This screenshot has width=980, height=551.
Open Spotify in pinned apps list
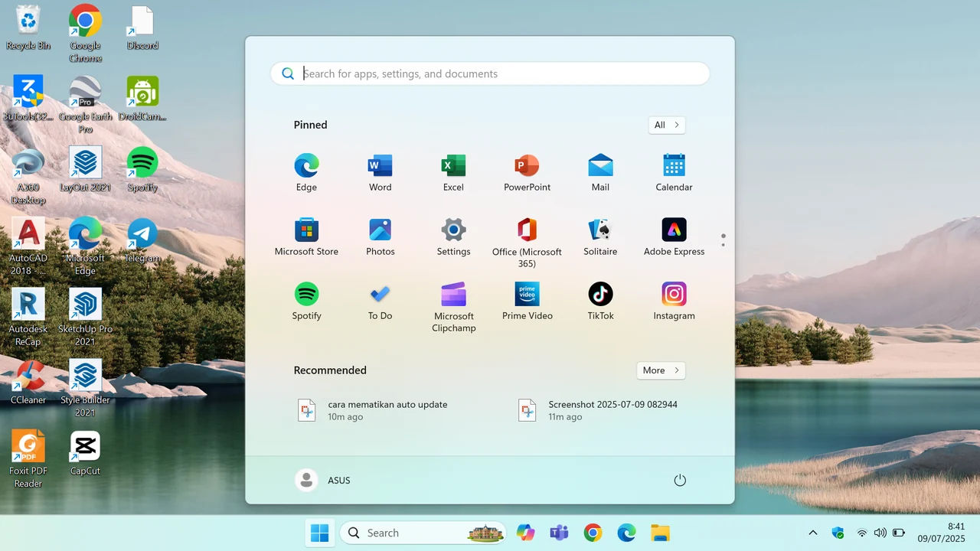pos(306,302)
